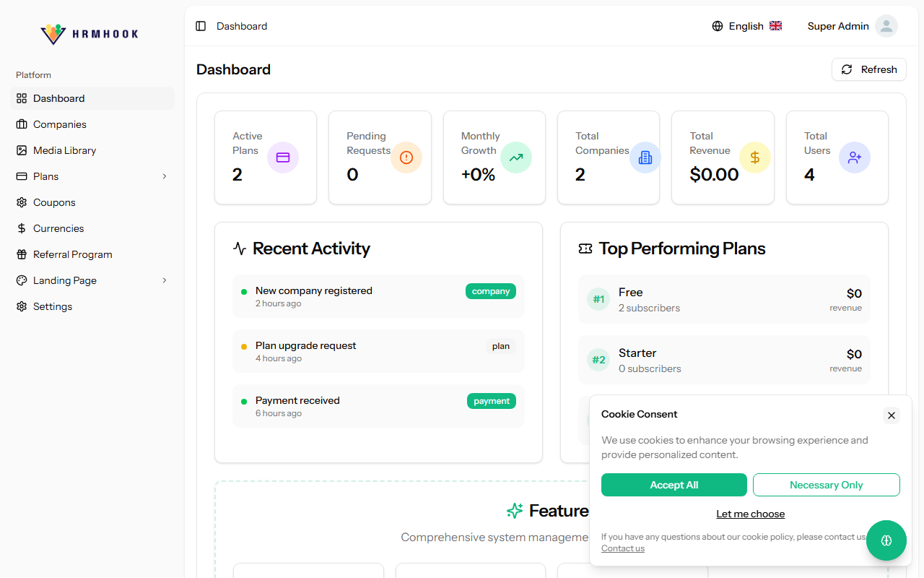This screenshot has height=578, width=924.
Task: Open the Super Admin avatar menu
Action: point(886,26)
